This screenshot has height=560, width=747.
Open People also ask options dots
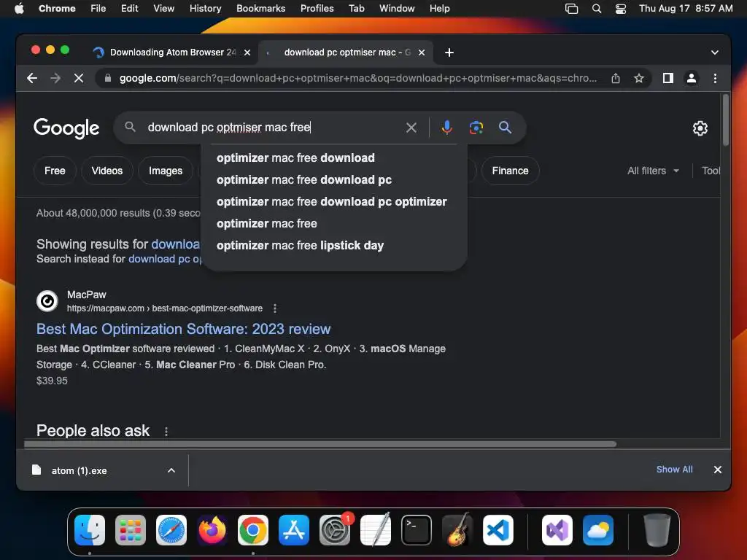point(166,432)
